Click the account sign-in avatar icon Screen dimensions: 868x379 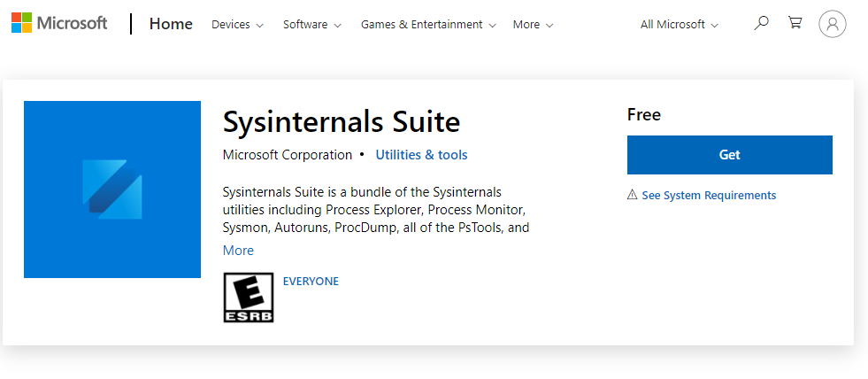tap(832, 25)
